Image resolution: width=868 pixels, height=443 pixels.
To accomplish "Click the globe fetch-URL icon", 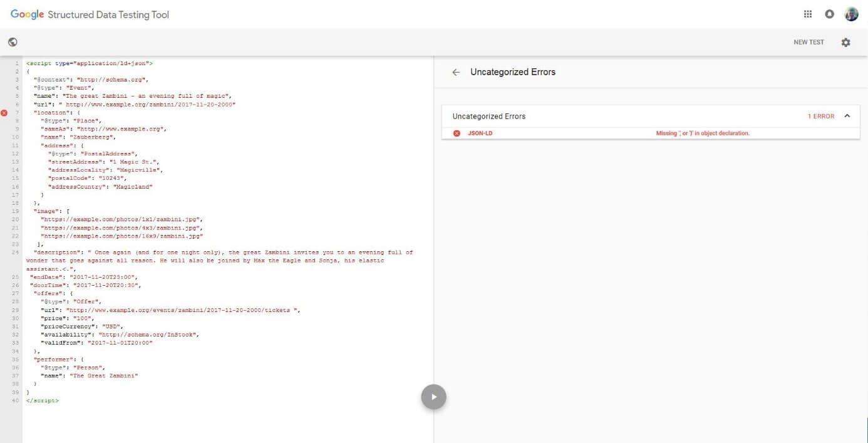I will click(13, 42).
